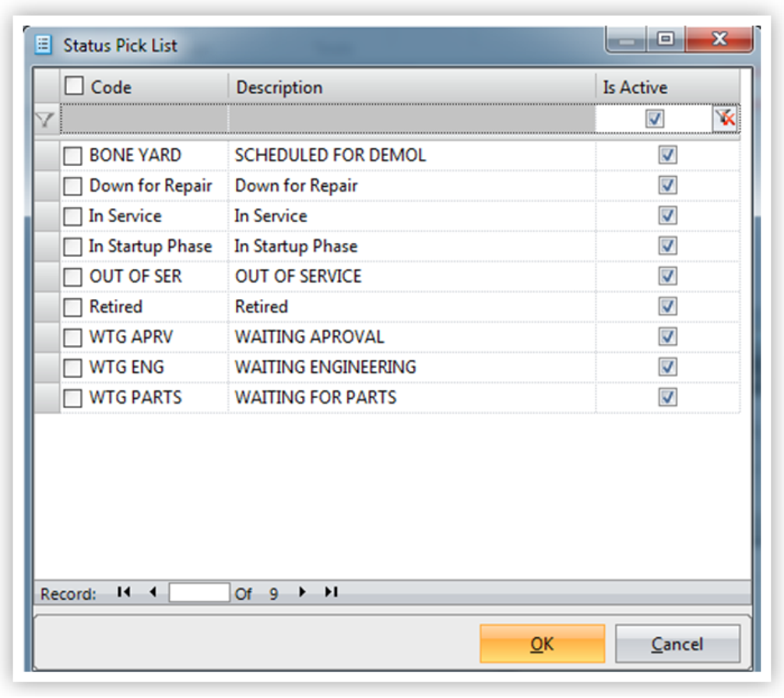The image size is (784, 698).
Task: Click the Cancel button
Action: [x=677, y=644]
